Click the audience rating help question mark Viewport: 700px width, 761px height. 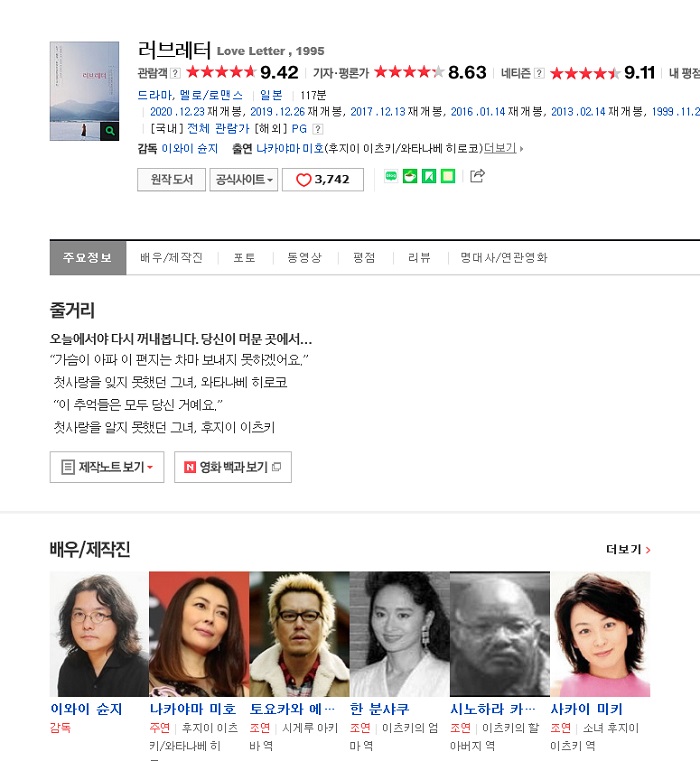coord(175,73)
